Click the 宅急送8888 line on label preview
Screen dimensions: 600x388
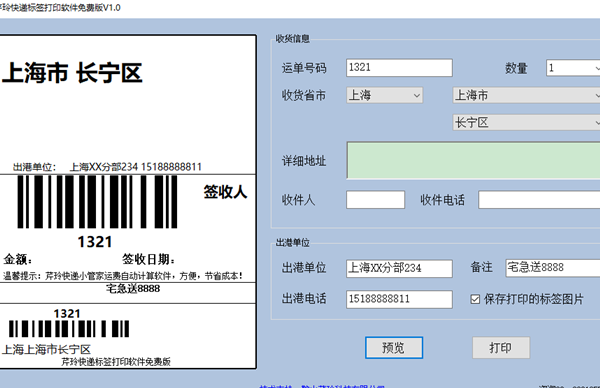pos(133,289)
